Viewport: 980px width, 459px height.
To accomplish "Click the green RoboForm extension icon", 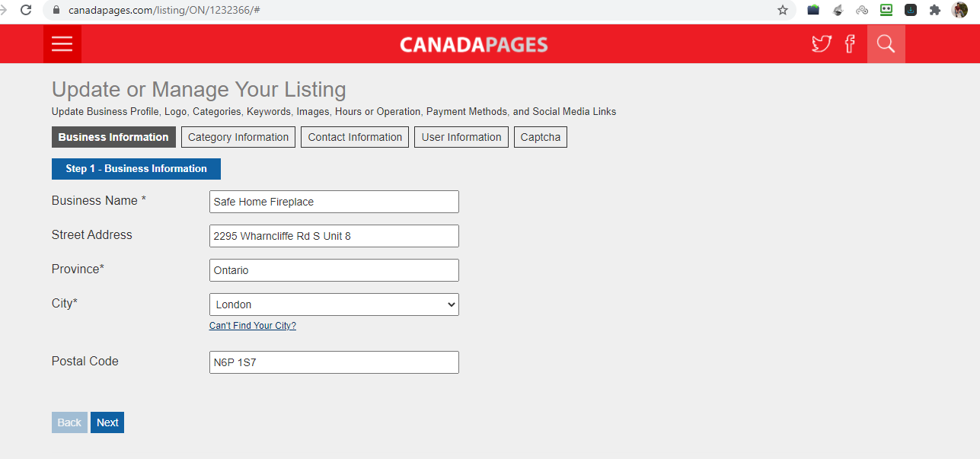I will (x=886, y=10).
